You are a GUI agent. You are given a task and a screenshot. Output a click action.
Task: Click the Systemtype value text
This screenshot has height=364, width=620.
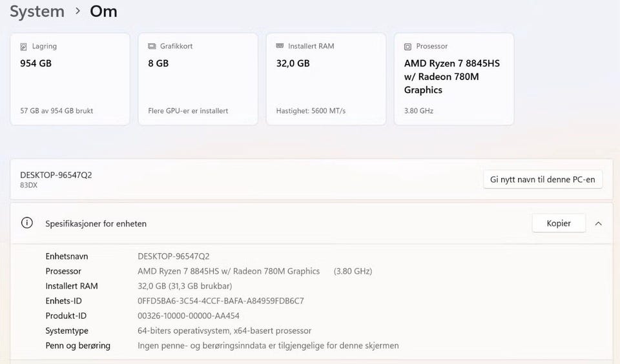click(x=224, y=330)
